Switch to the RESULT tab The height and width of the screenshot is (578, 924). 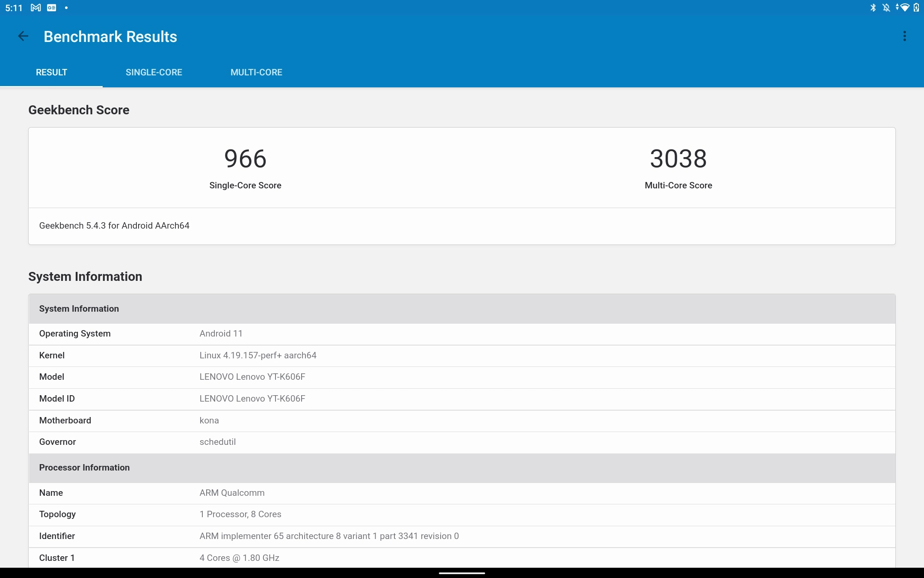(51, 72)
